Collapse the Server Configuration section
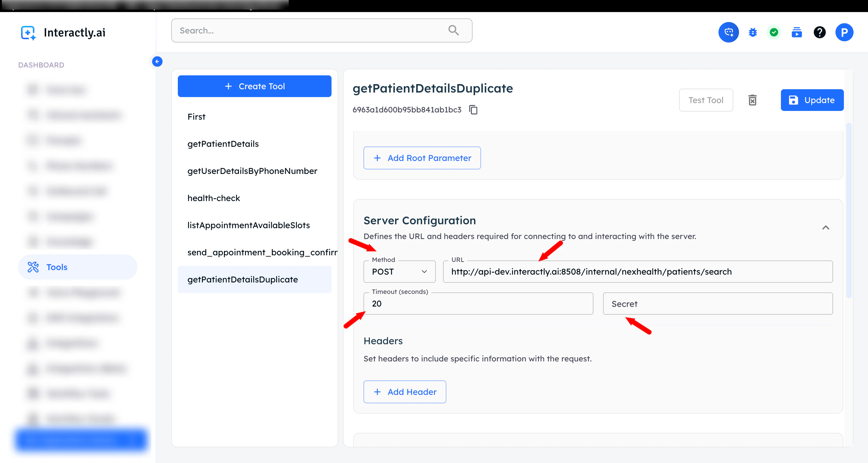This screenshot has height=463, width=868. click(826, 228)
